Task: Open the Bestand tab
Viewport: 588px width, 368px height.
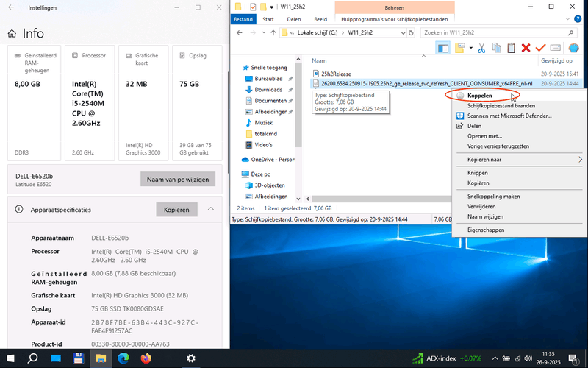Action: [x=243, y=20]
